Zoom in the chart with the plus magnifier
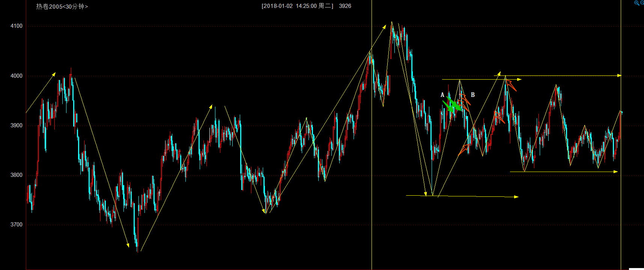Viewport: 644px width, 270px height. (636, 3)
